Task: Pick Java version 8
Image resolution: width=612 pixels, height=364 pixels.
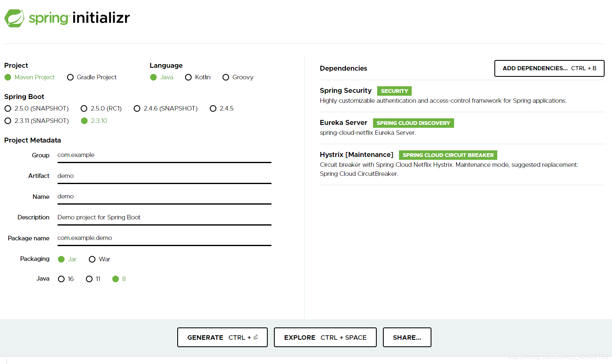Action: (119, 279)
